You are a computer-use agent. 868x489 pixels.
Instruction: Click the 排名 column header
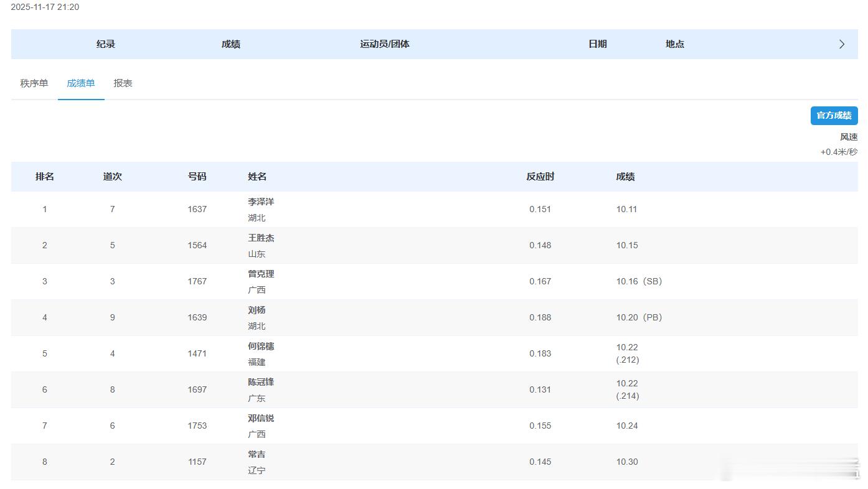point(45,177)
